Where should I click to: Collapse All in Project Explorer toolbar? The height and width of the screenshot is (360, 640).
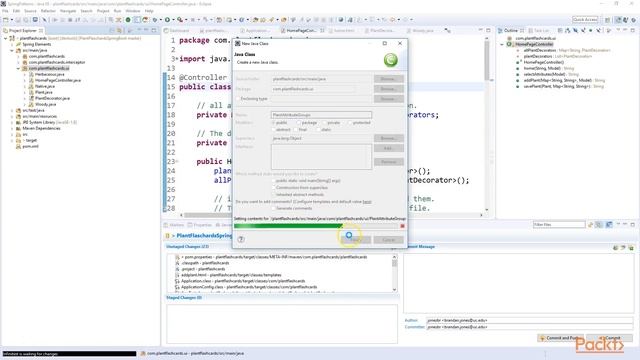(112, 31)
